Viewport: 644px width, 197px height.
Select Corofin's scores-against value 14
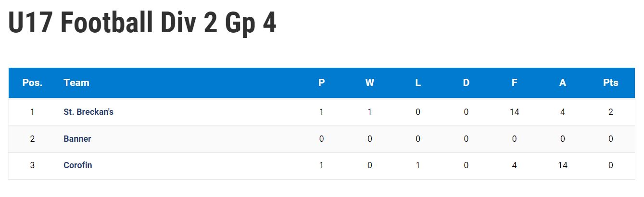point(563,165)
